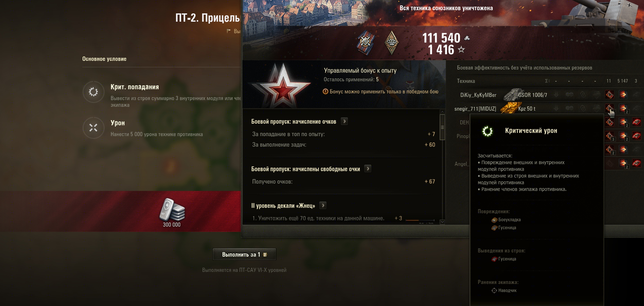Expand Боевой пропуск: начислены свободные очки arrow

point(368,169)
